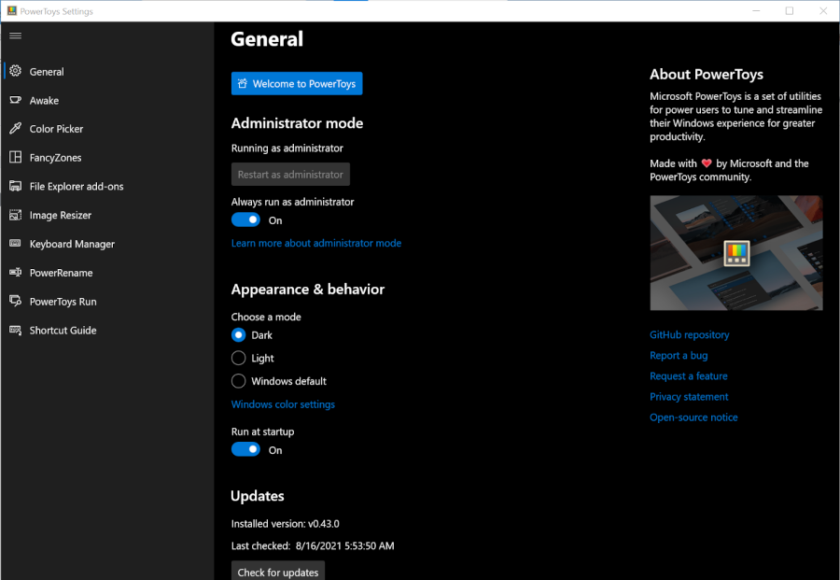Click the Restart as administrator button
Screen dimensions: 840x580
click(x=290, y=175)
